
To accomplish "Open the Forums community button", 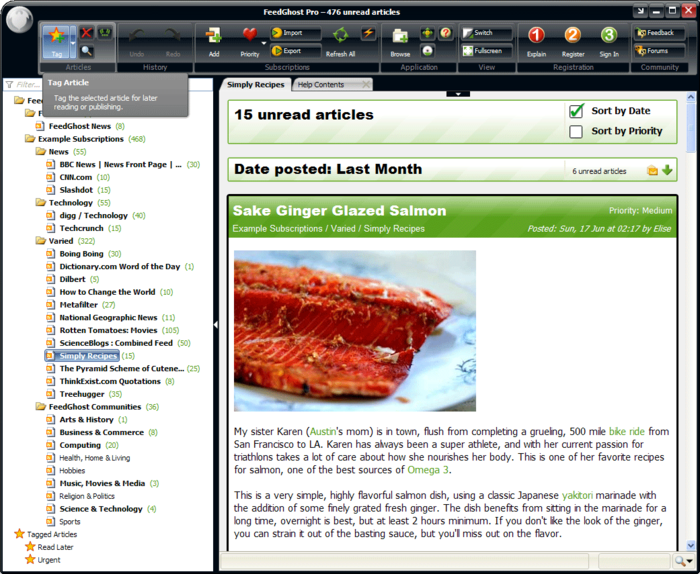I will point(659,51).
